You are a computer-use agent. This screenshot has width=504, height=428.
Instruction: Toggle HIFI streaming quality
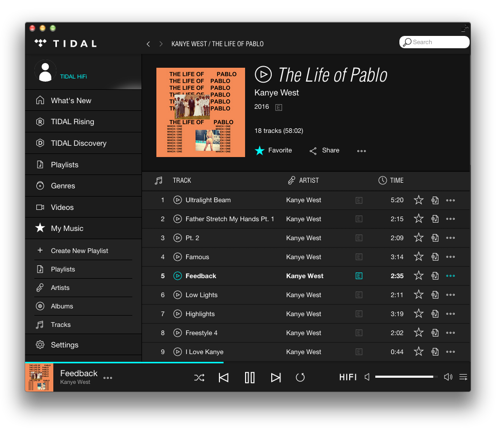(348, 377)
